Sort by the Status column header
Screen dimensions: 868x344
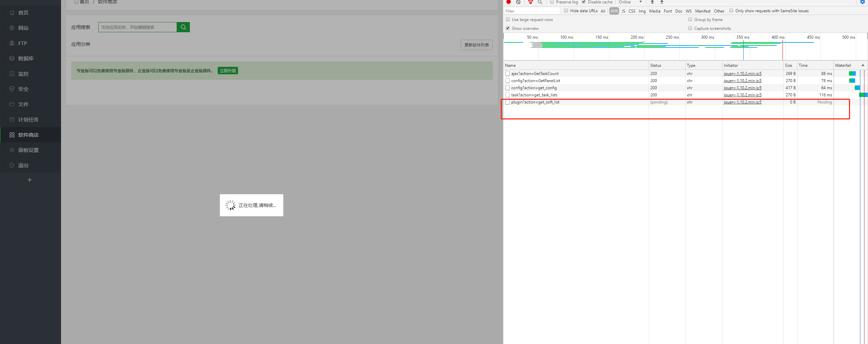(667, 65)
